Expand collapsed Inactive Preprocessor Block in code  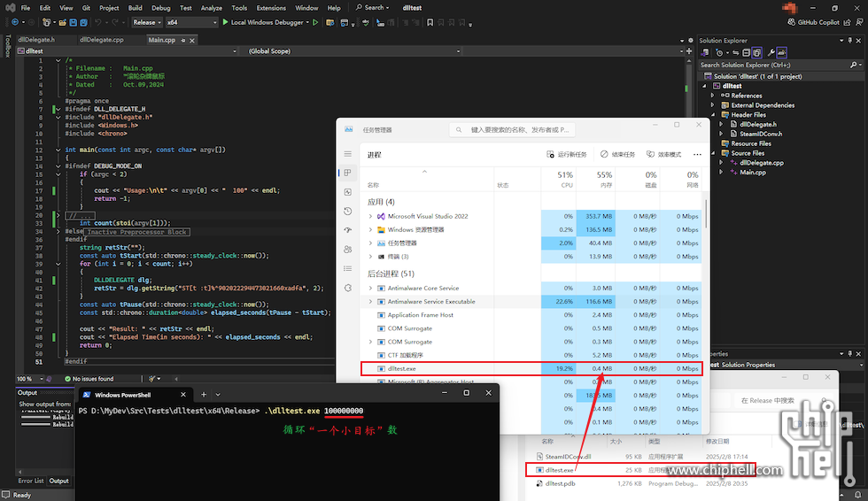[58, 231]
